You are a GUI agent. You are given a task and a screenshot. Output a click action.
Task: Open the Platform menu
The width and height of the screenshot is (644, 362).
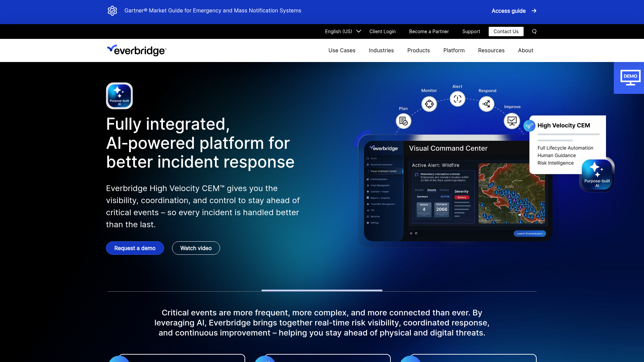[x=454, y=50]
